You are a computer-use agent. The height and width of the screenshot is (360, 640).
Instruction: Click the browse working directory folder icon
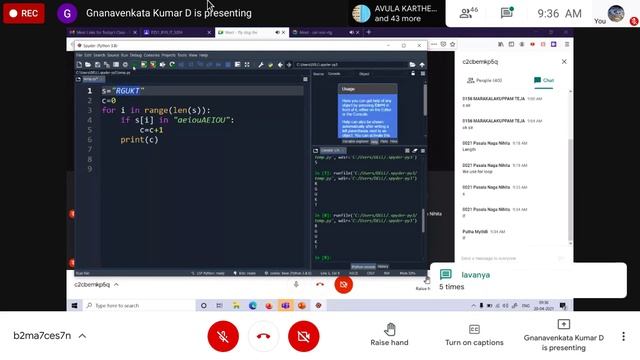(x=412, y=64)
